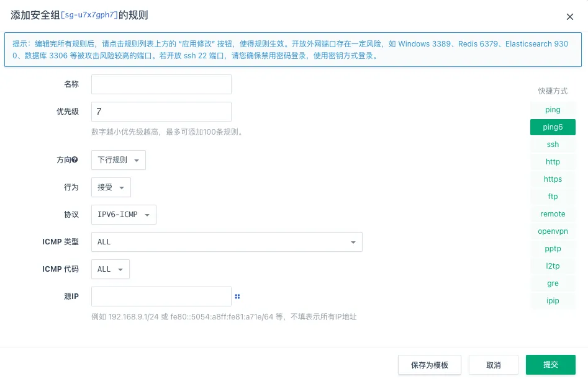Expand the 行为 dropdown showing 接受

tap(111, 187)
